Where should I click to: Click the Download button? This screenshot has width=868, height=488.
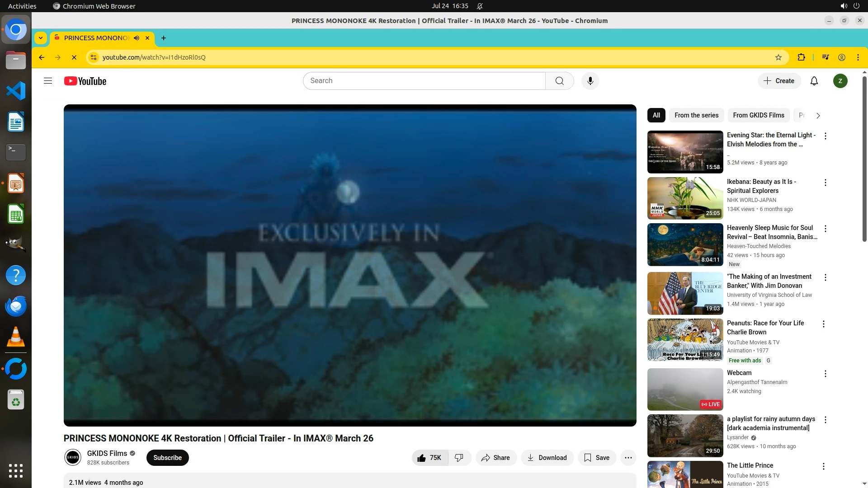click(547, 458)
